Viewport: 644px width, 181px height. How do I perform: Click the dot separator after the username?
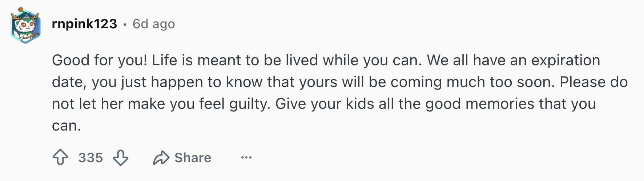coord(125,24)
